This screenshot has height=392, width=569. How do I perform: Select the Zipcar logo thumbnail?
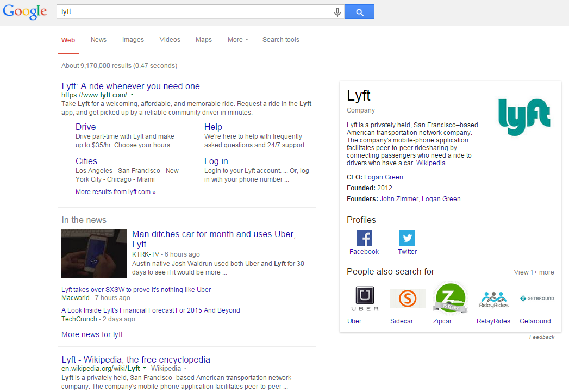pos(450,298)
